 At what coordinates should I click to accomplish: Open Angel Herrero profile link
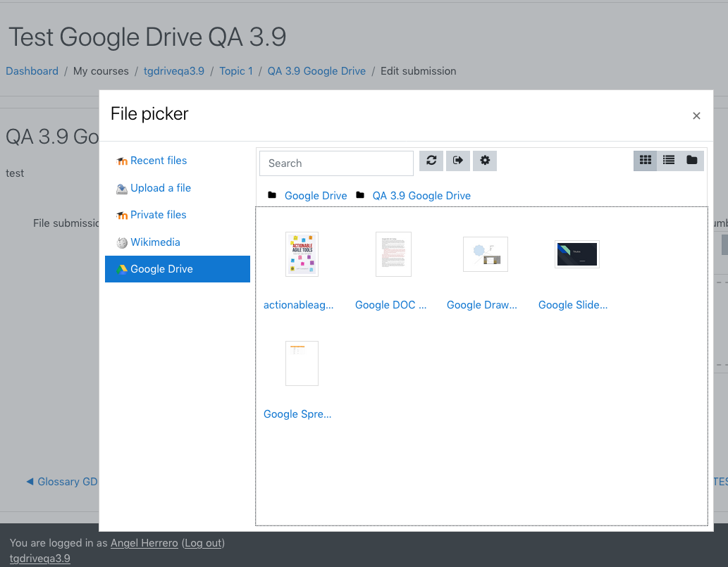[x=144, y=543]
